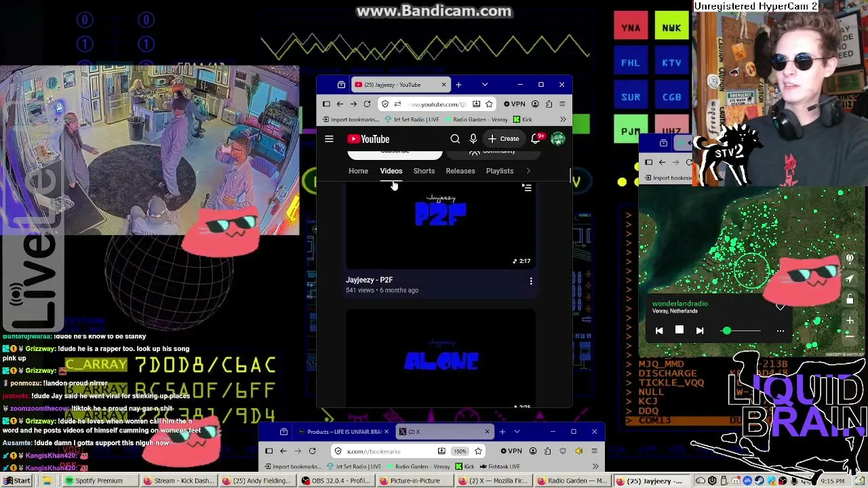Stop the wonderlandradio station playback
The width and height of the screenshot is (868, 488).
679,330
